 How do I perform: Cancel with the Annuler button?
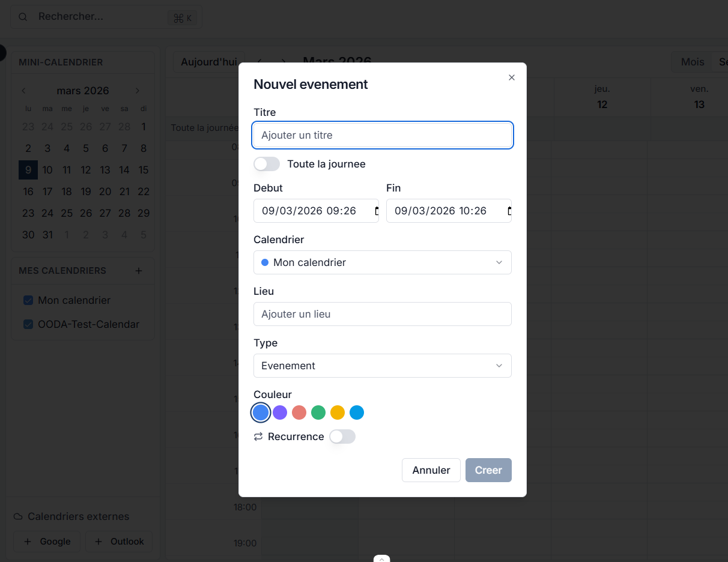coord(431,470)
